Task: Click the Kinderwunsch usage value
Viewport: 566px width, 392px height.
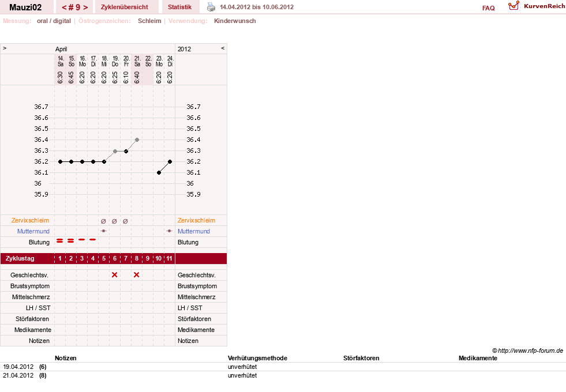Action: click(x=235, y=21)
